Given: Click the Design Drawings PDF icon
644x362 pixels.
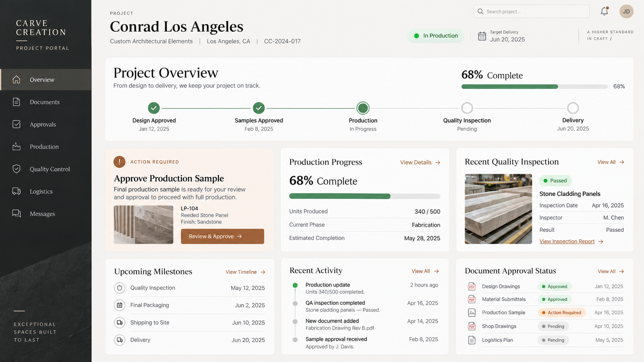Looking at the screenshot, I should (x=471, y=287).
